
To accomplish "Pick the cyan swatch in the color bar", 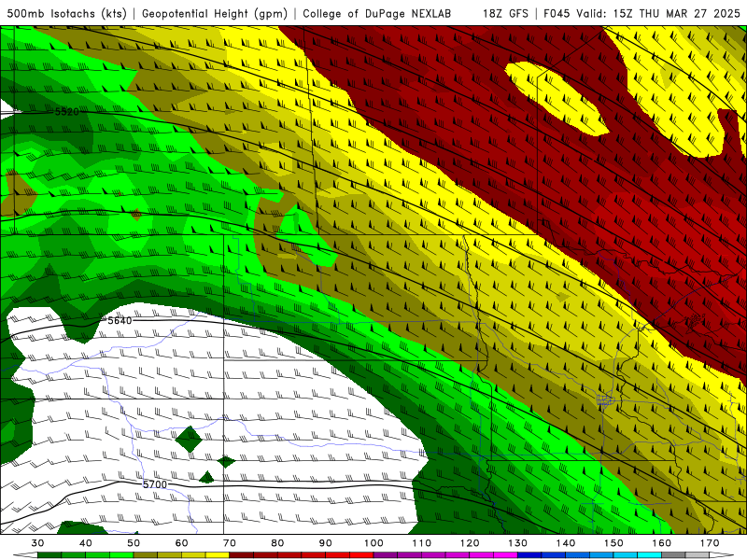I will tap(649, 555).
